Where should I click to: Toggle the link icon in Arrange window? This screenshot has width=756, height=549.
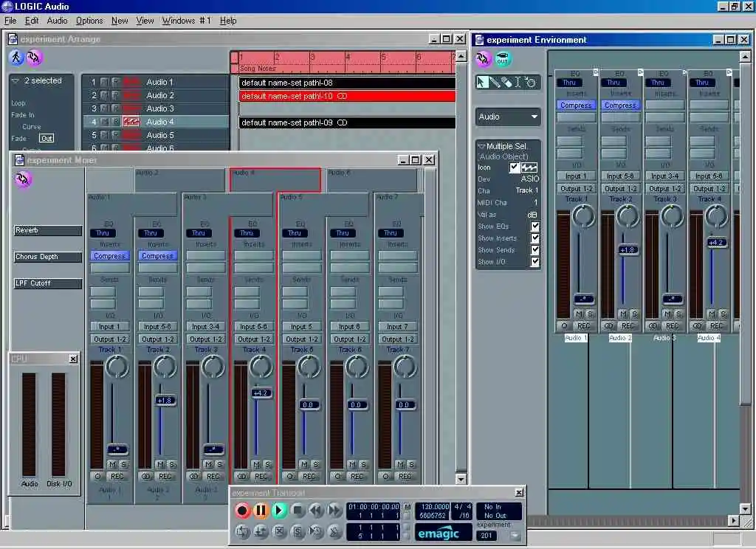click(x=35, y=58)
